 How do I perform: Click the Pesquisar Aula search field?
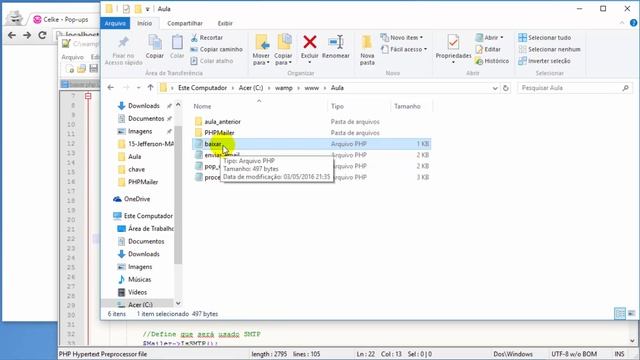[575, 88]
